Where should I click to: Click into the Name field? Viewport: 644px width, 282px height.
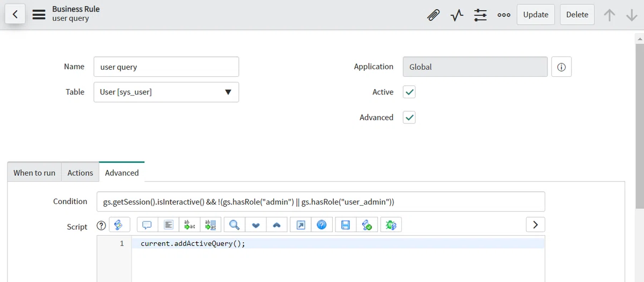coord(166,67)
